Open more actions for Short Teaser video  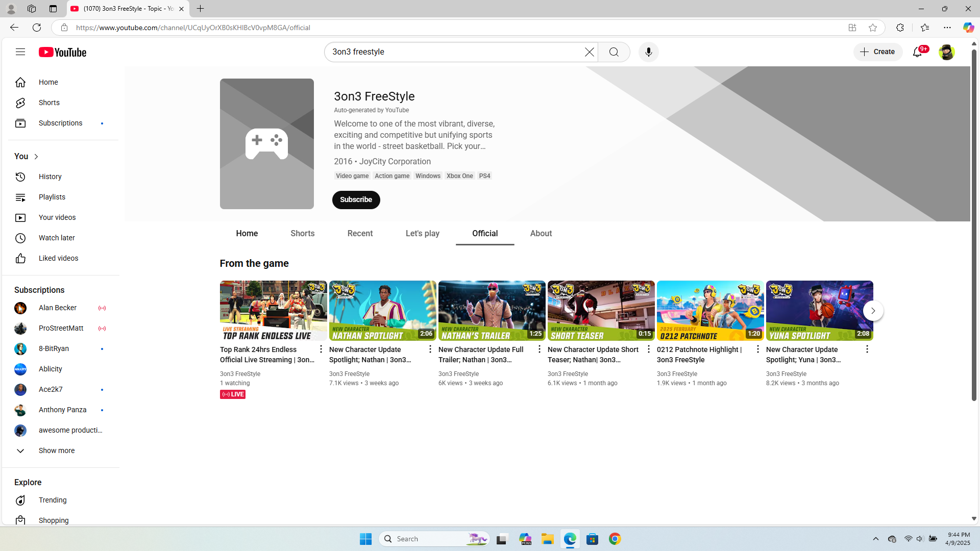pos(649,349)
